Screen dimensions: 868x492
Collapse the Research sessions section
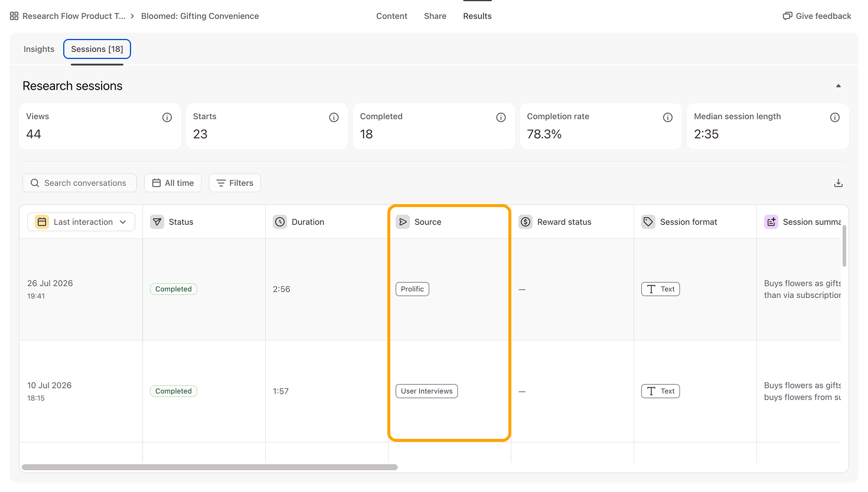838,86
